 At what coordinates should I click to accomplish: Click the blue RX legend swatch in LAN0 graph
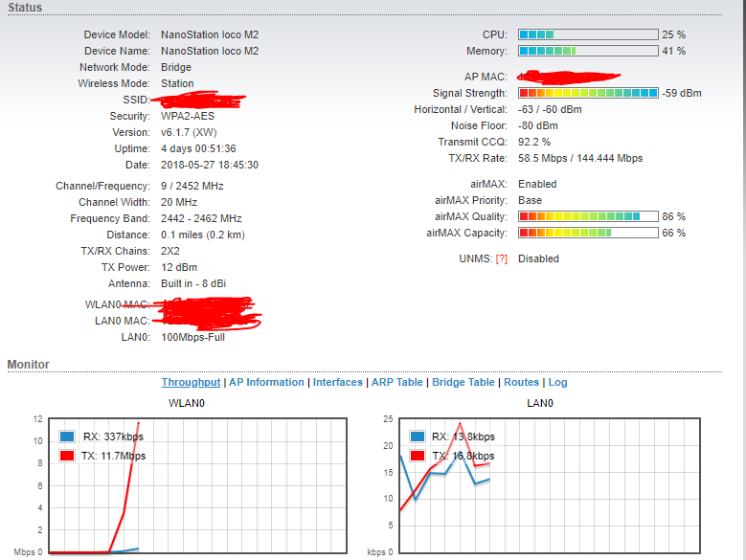coord(418,437)
